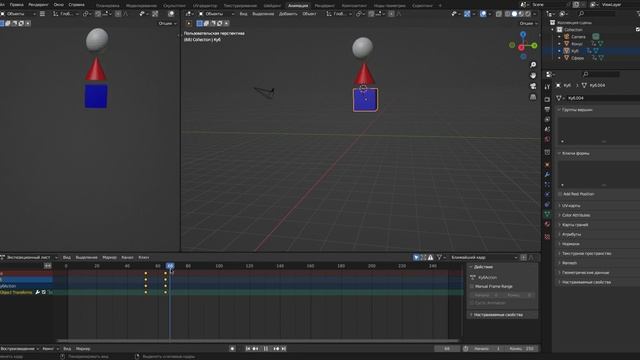640x360 pixels.
Task: Select solid shading mode in main viewport
Action: [514, 14]
